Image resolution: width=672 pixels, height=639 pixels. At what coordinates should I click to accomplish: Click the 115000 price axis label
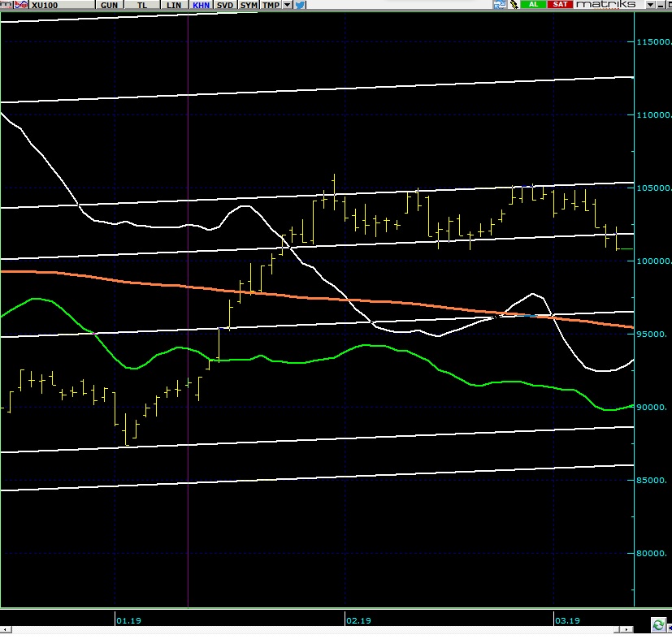tap(653, 42)
